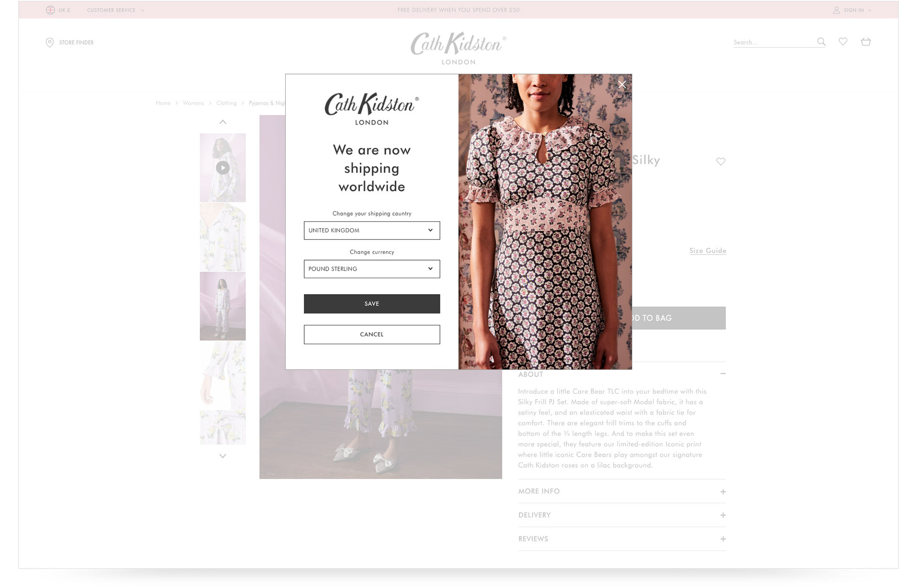
Task: Play the product video thumbnail
Action: click(223, 168)
